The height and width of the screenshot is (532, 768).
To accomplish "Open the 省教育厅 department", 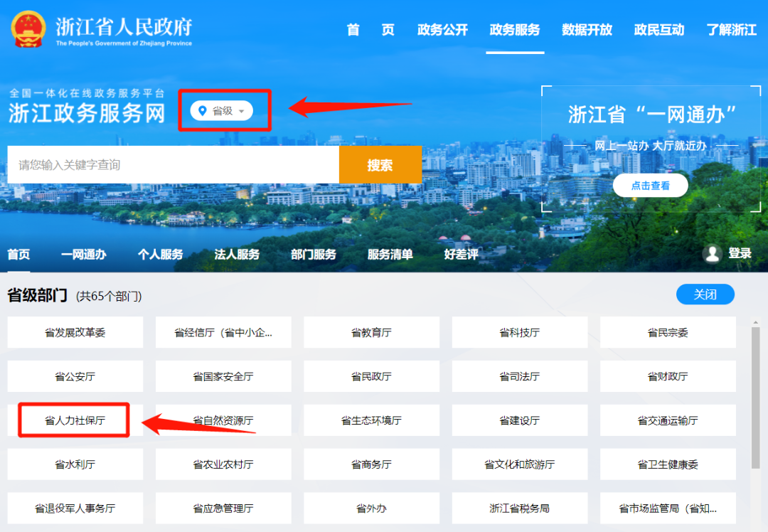I will click(x=371, y=333).
